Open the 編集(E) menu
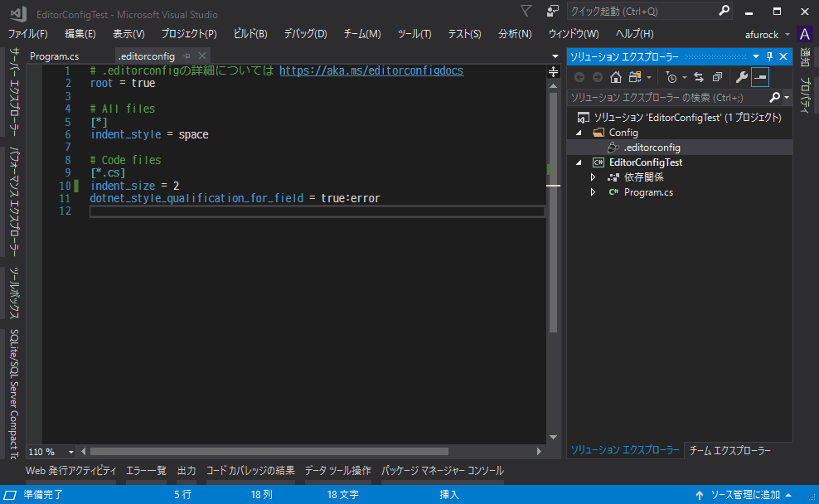The width and height of the screenshot is (819, 504). pyautogui.click(x=80, y=34)
